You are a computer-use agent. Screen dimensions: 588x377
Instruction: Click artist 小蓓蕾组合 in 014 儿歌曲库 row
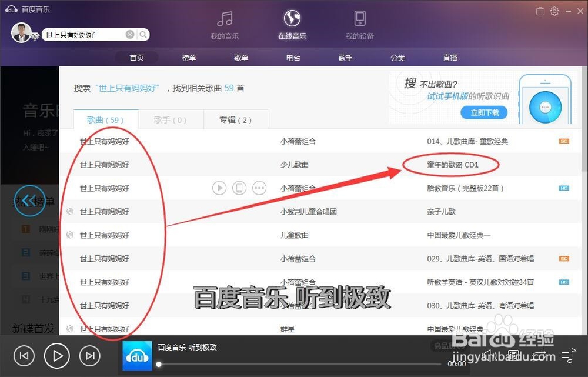click(x=298, y=141)
